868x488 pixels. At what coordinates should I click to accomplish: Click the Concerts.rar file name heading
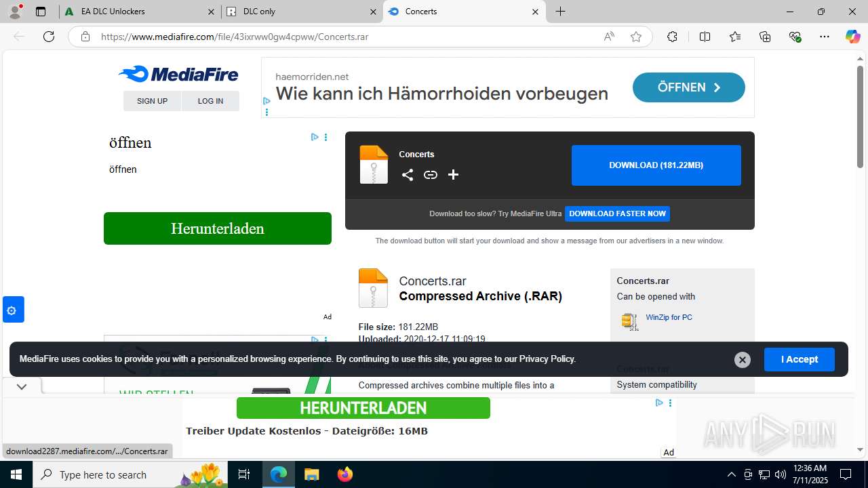tap(433, 281)
